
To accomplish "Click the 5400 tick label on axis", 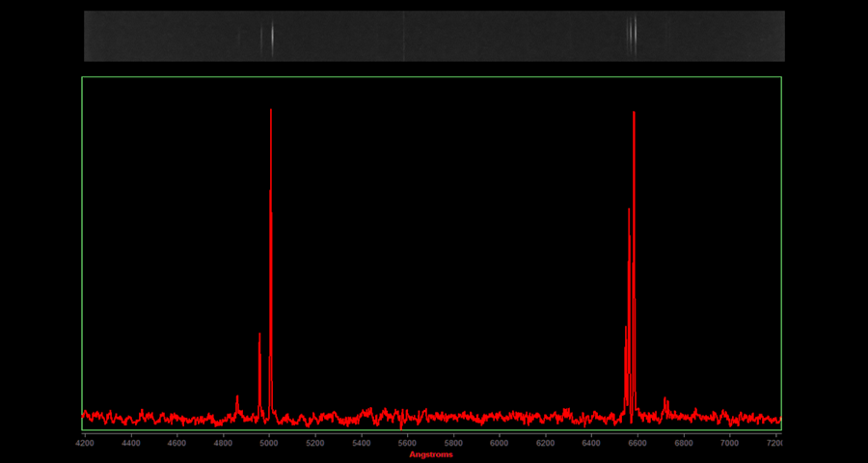I will coord(361,443).
